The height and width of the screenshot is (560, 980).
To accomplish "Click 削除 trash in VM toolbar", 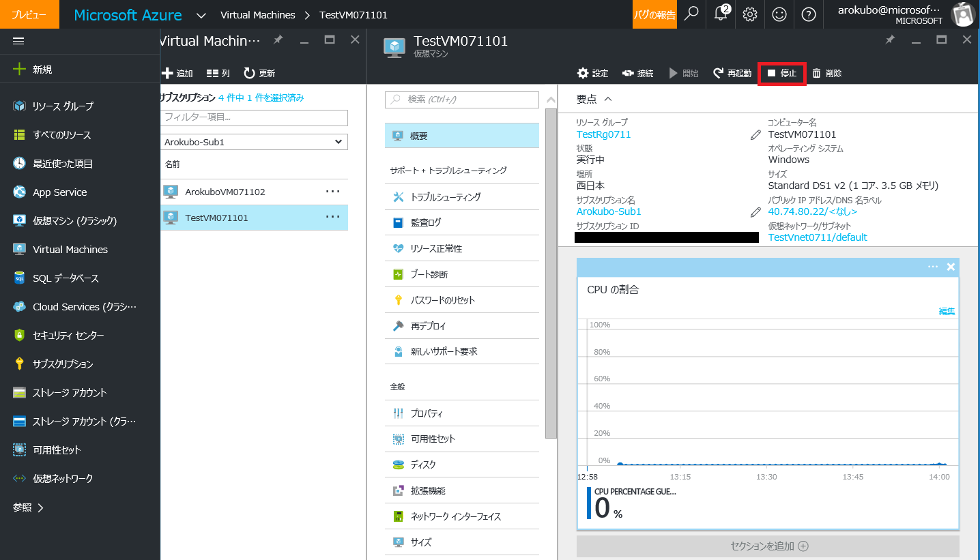I will [x=826, y=73].
